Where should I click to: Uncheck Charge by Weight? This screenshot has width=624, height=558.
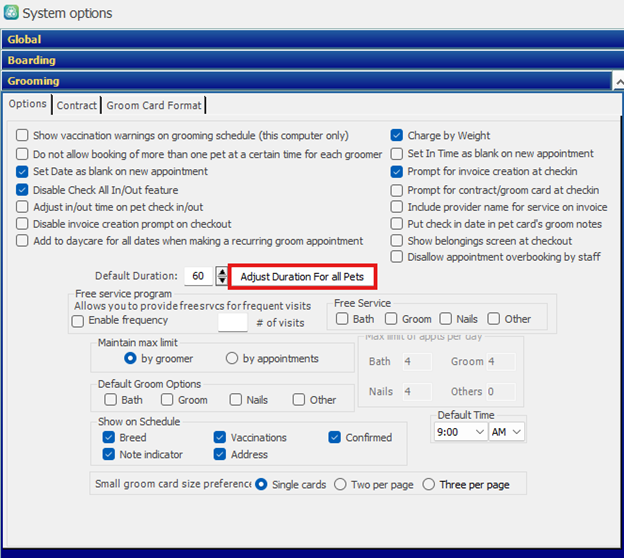click(x=397, y=135)
